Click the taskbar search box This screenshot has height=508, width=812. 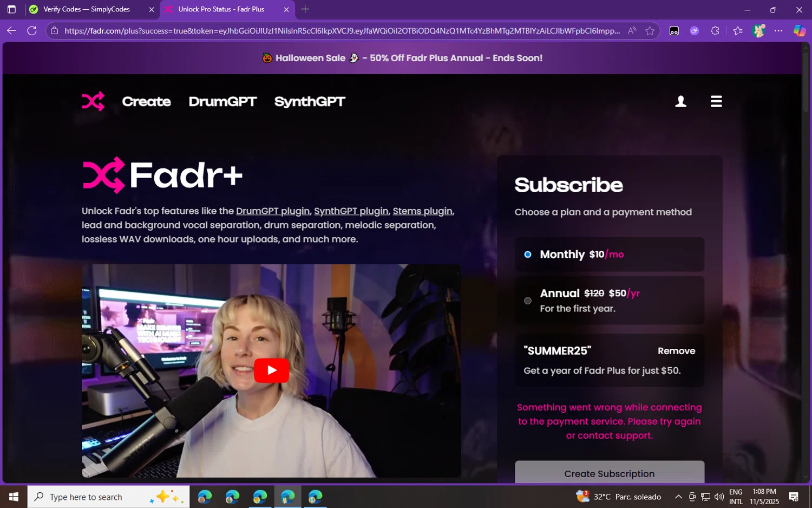109,497
